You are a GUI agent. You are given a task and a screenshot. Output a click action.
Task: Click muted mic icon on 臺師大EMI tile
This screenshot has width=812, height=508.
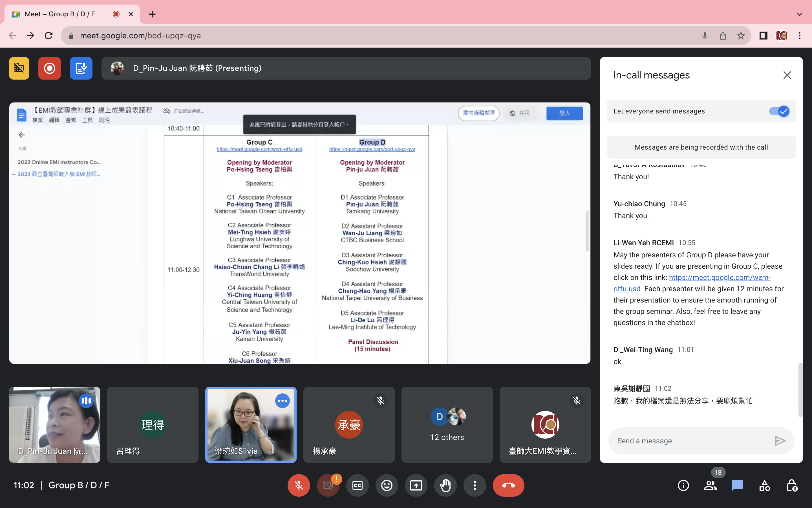(x=577, y=400)
